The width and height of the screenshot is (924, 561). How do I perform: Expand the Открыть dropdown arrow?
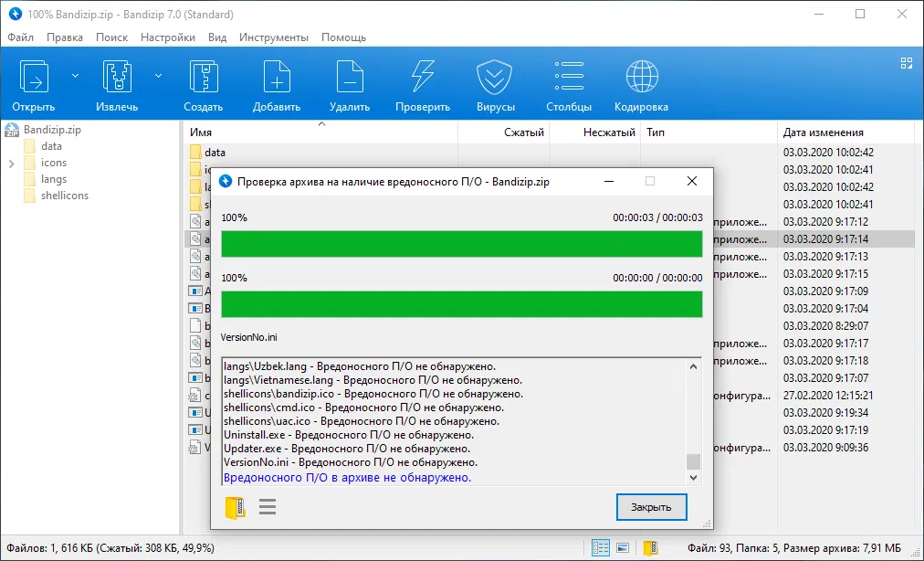[76, 76]
